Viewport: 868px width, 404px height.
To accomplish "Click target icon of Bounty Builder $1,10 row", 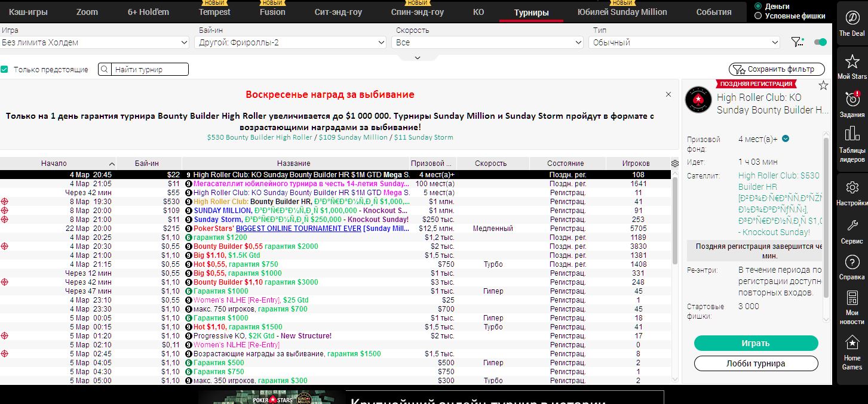I will click(5, 282).
